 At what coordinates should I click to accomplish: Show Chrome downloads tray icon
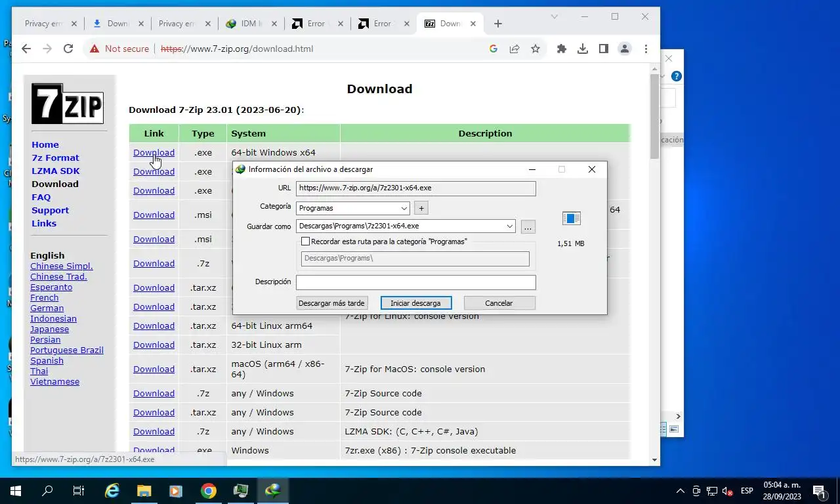583,49
